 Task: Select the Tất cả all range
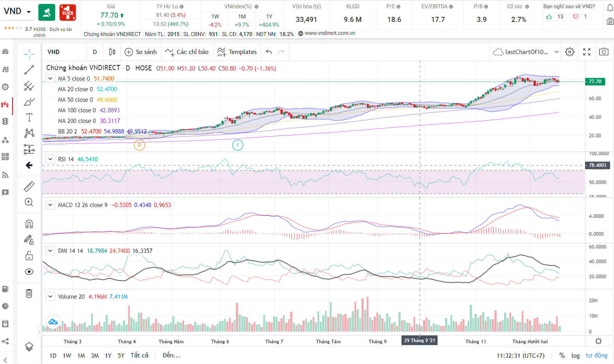click(x=139, y=355)
